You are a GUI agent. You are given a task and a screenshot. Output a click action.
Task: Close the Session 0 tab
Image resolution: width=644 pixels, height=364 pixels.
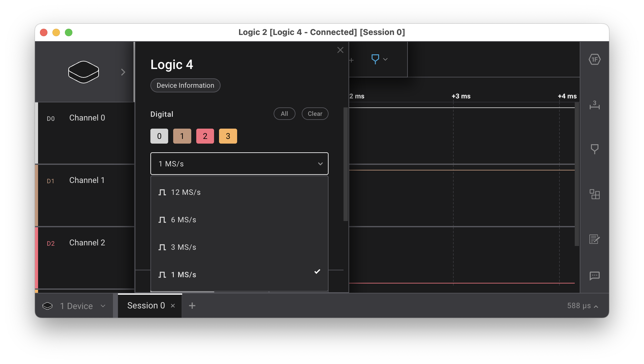(173, 306)
